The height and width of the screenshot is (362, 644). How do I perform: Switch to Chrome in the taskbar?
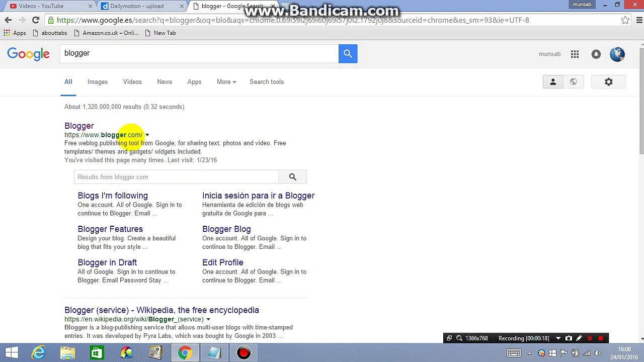[x=185, y=353]
